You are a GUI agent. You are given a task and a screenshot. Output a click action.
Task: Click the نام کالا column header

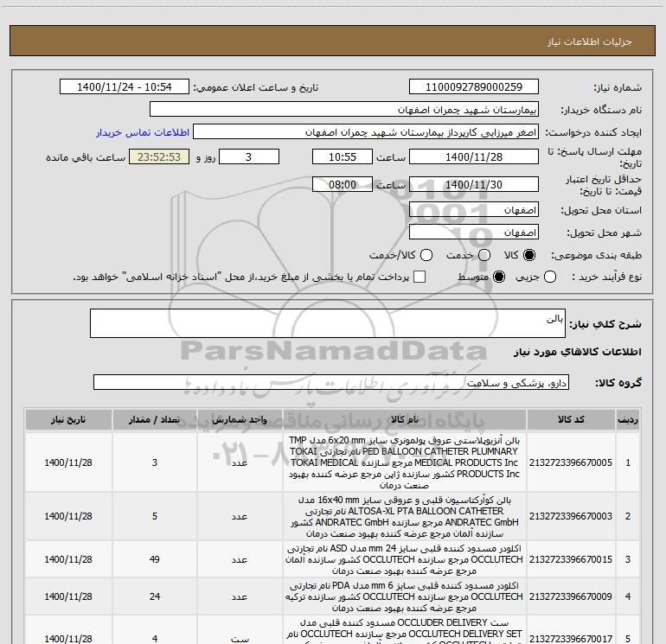(405, 419)
